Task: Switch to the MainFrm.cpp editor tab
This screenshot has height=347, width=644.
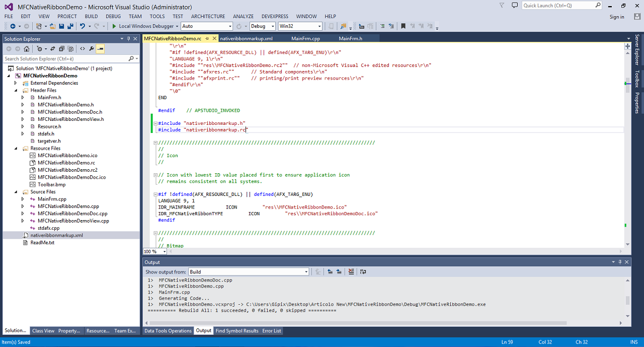Action: tap(305, 38)
